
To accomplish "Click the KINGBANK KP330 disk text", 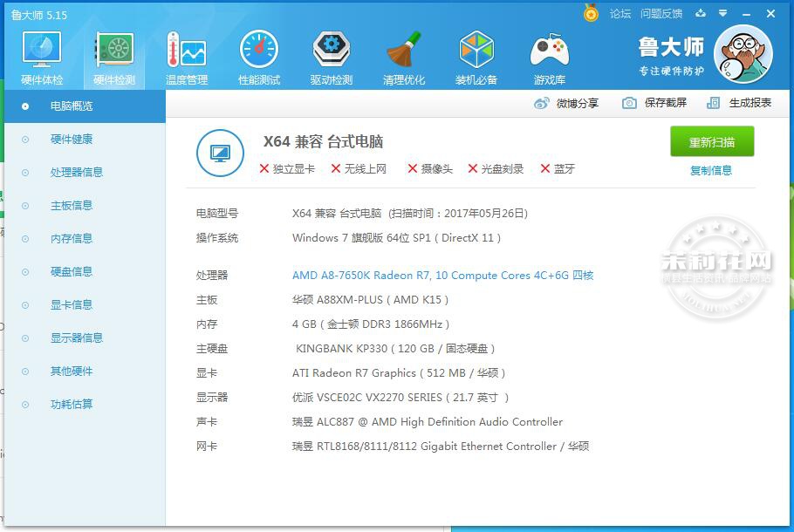I will [x=395, y=349].
